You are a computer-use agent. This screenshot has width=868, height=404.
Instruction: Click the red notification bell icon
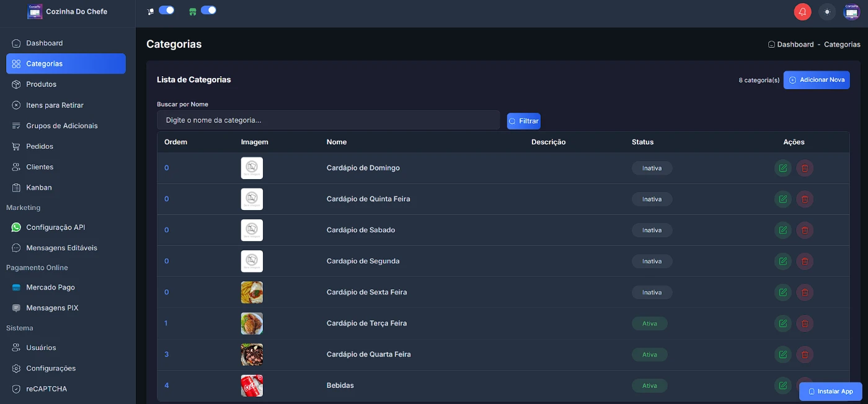(802, 12)
